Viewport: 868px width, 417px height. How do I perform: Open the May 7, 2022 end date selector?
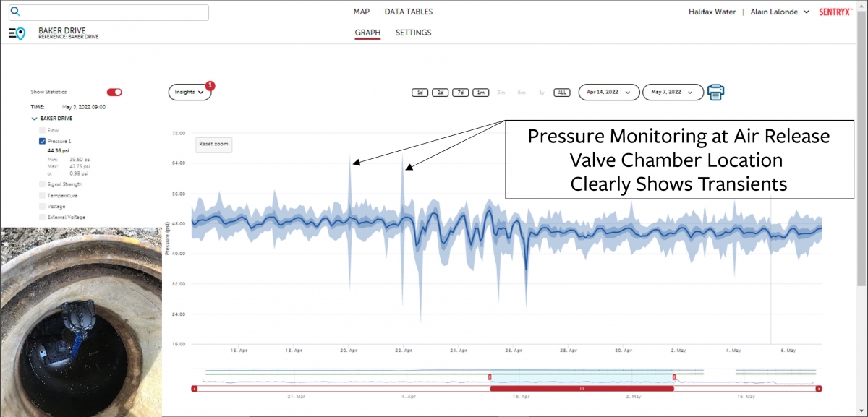pyautogui.click(x=672, y=92)
